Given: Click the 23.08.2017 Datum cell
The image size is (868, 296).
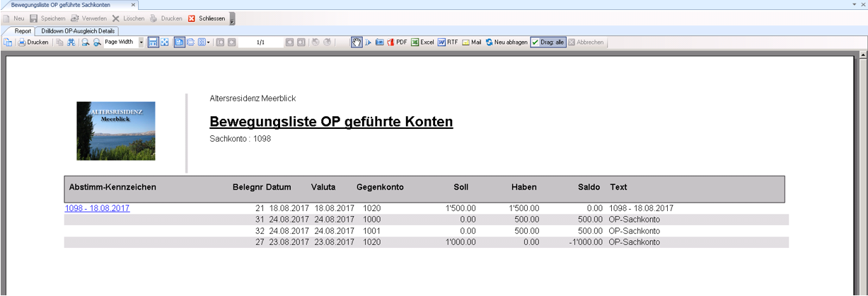Looking at the screenshot, I should 289,242.
